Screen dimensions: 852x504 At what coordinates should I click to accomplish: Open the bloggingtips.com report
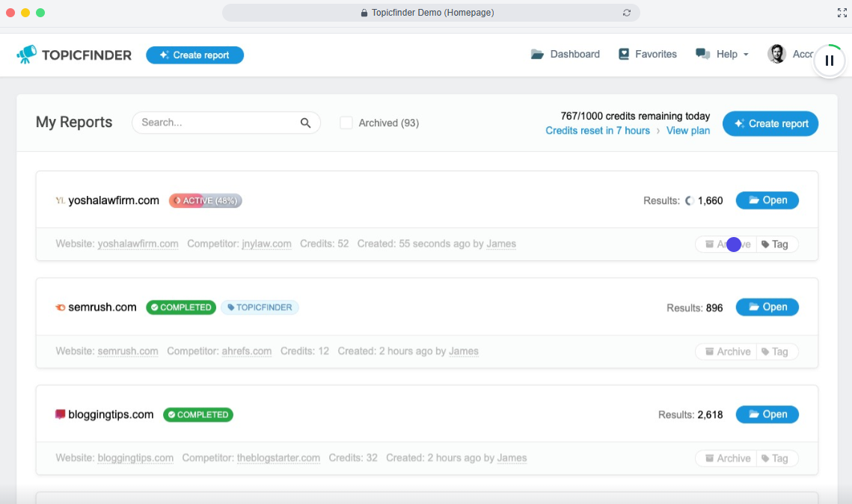pos(767,414)
